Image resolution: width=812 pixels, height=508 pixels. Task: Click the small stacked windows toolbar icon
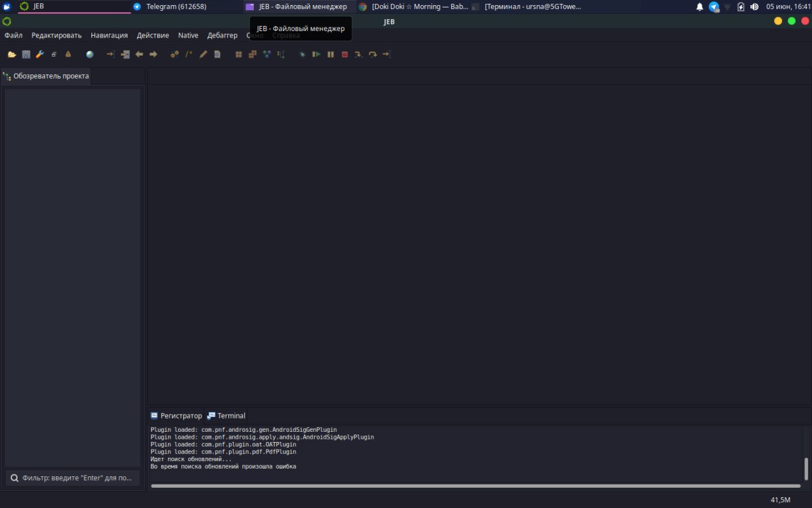pyautogui.click(x=54, y=55)
